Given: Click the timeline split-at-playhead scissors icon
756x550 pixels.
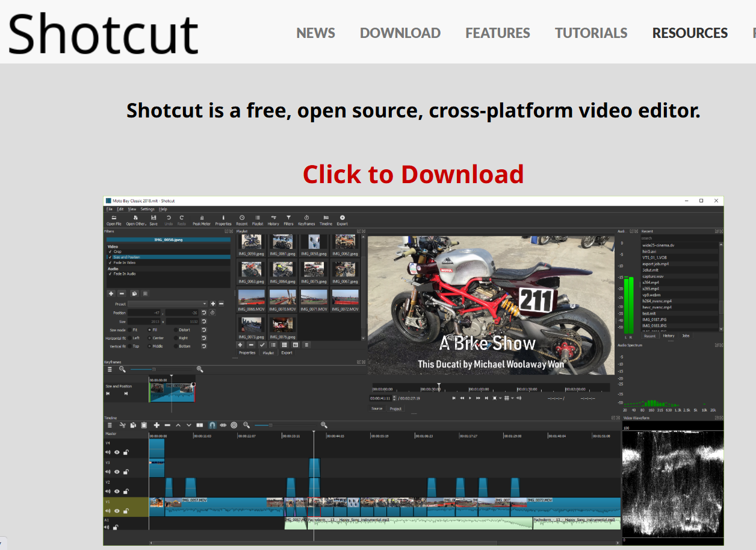Looking at the screenshot, I should pyautogui.click(x=122, y=425).
